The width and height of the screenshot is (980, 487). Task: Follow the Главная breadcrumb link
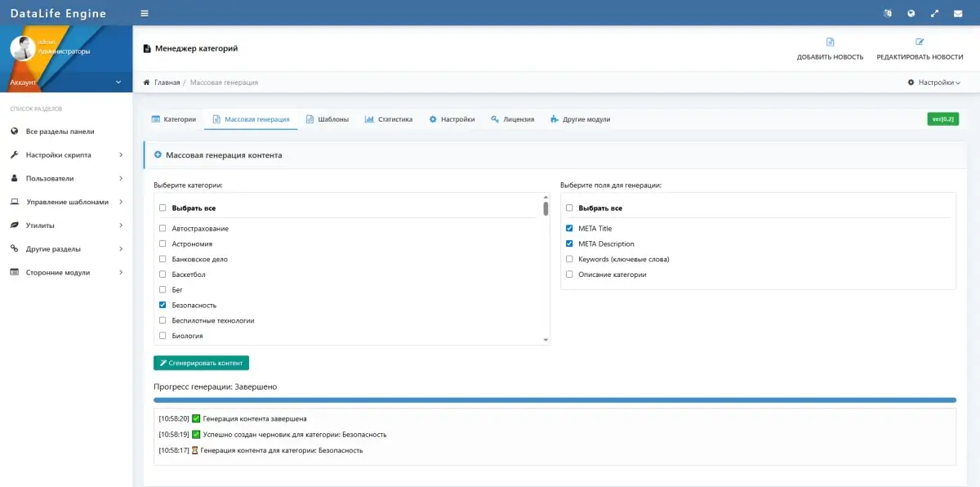(167, 83)
